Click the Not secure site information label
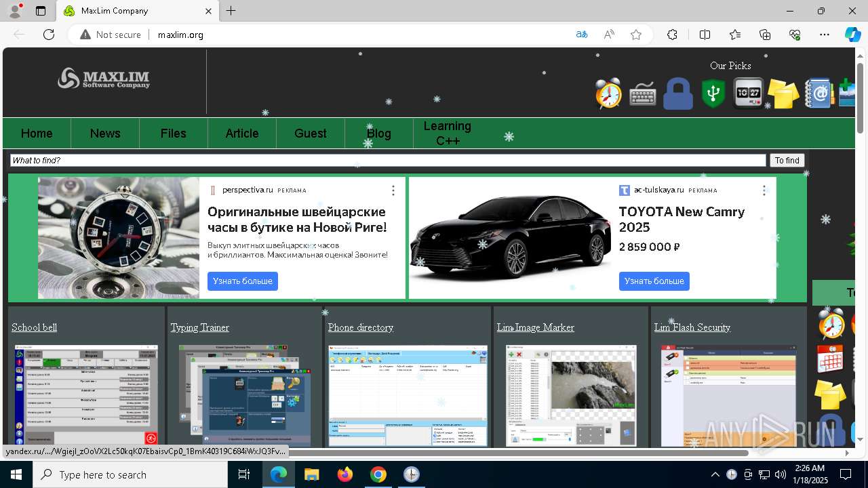Image resolution: width=868 pixels, height=488 pixels. click(111, 35)
